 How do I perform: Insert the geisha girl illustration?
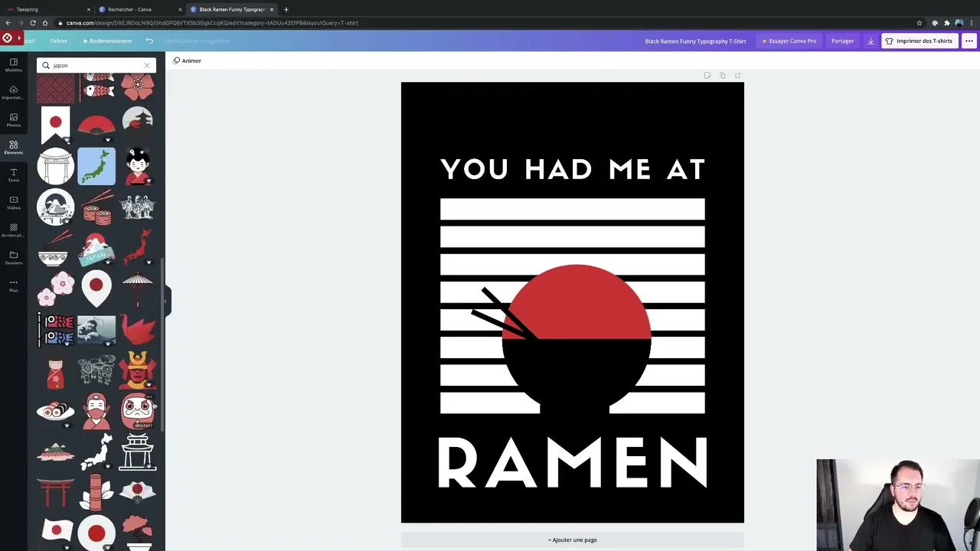coord(138,167)
